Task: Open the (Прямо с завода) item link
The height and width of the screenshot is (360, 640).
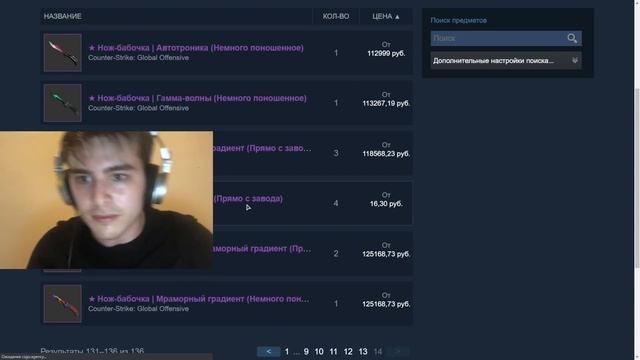Action: [x=248, y=199]
